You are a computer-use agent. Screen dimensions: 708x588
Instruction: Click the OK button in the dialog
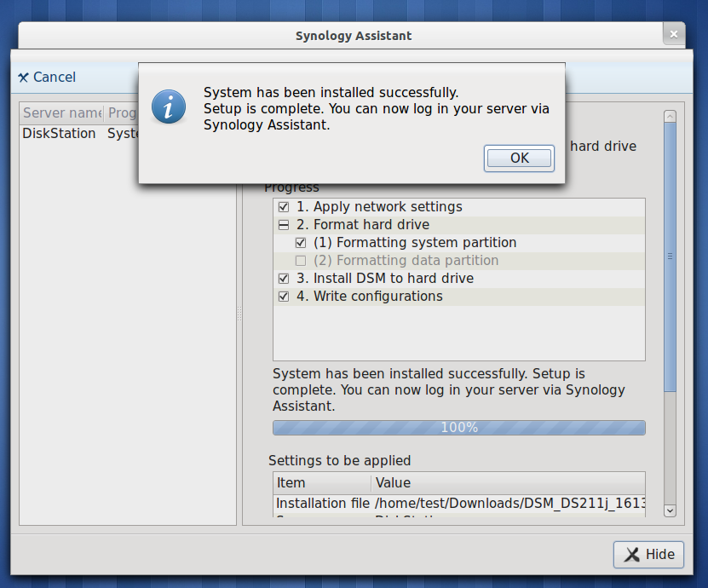[519, 158]
